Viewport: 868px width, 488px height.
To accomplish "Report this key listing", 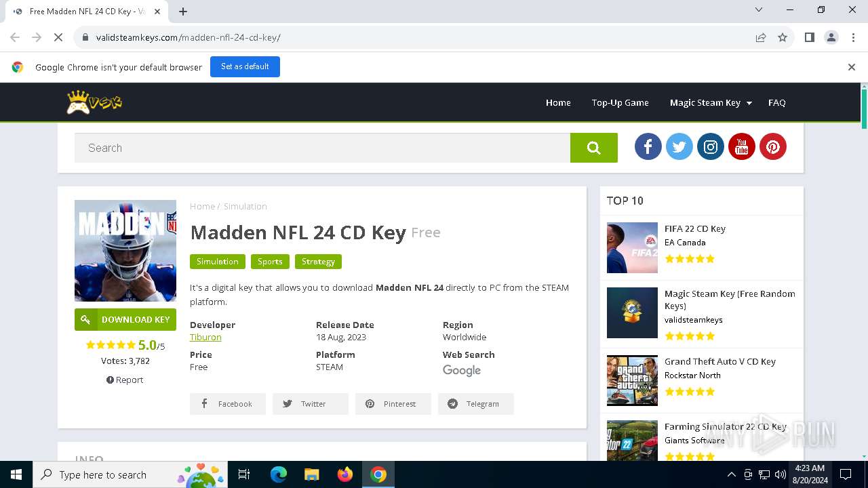I will tap(125, 380).
